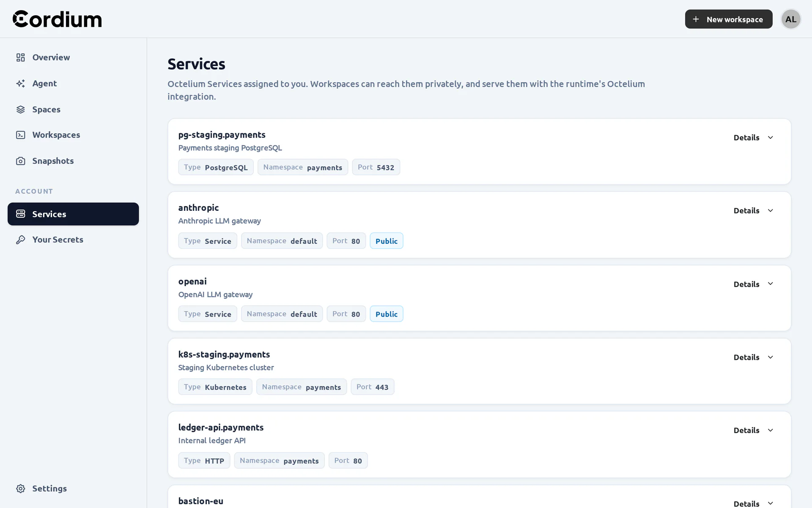
Task: Click the Spaces layers icon
Action: click(x=20, y=109)
